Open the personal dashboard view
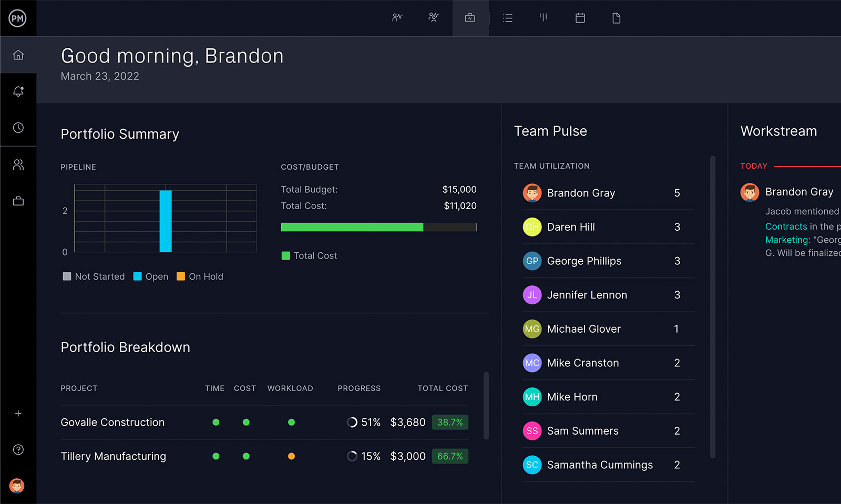The width and height of the screenshot is (841, 504). click(397, 18)
